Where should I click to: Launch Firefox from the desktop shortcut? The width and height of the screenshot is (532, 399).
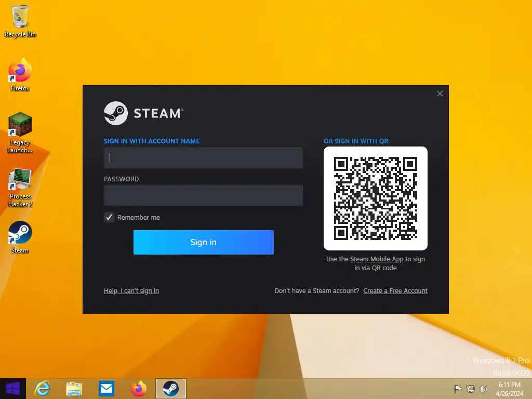(20, 75)
